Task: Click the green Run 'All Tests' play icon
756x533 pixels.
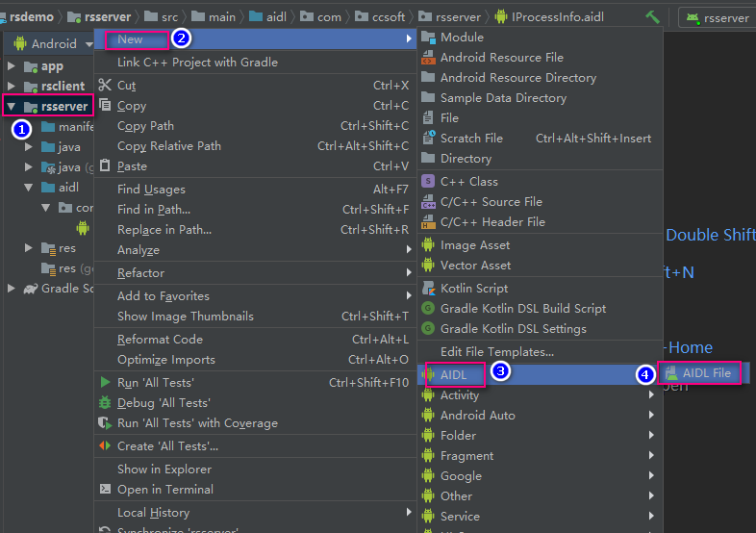Action: 105,382
